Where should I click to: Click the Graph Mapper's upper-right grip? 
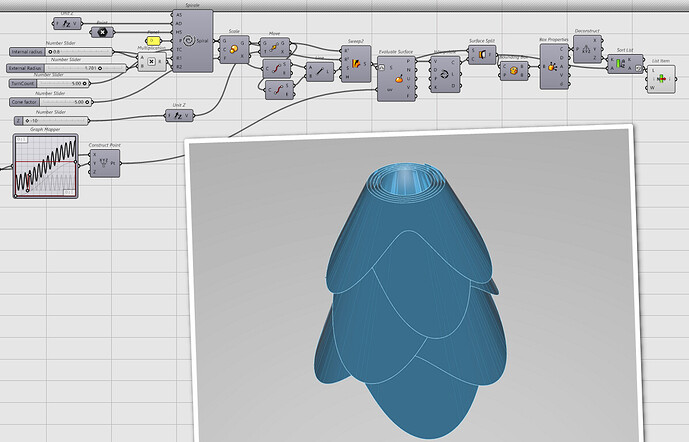click(77, 162)
